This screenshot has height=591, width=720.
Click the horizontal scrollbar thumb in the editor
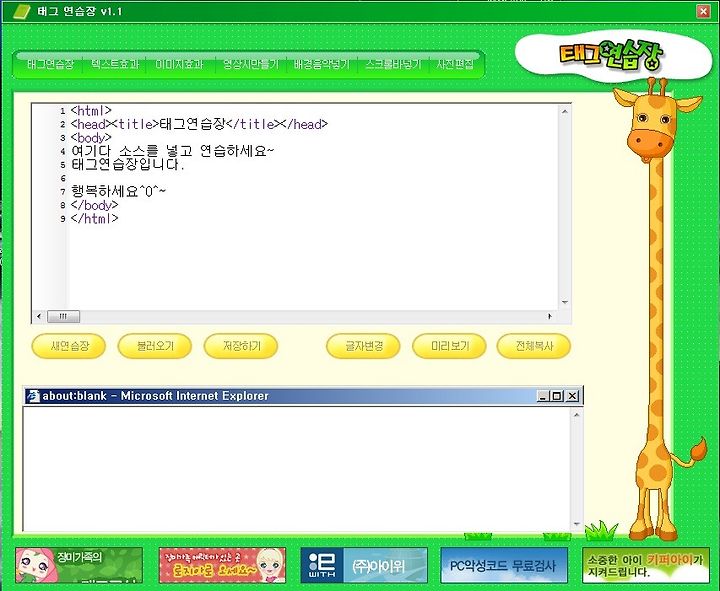63,316
